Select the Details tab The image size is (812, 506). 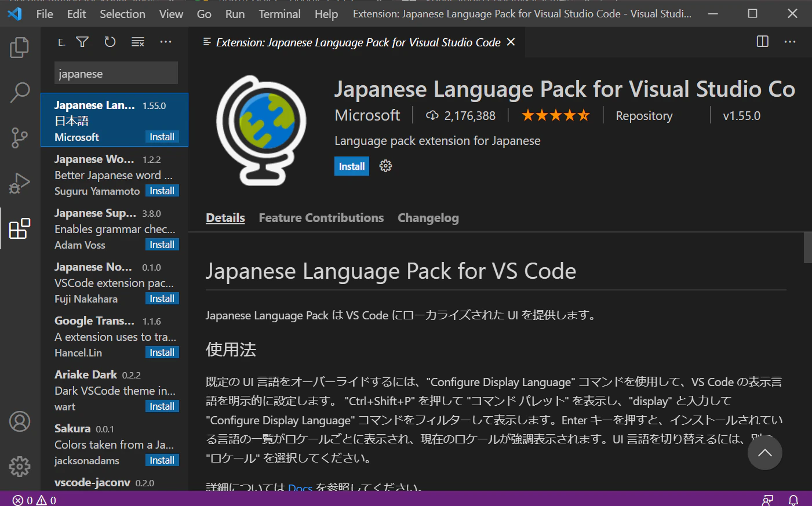pyautogui.click(x=225, y=218)
